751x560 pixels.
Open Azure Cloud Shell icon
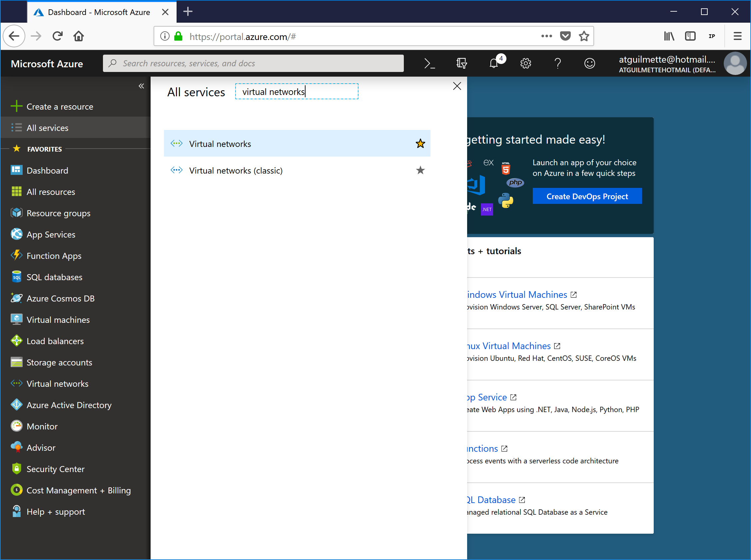pos(429,63)
